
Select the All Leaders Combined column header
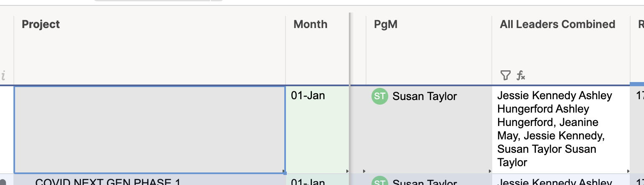pos(561,50)
